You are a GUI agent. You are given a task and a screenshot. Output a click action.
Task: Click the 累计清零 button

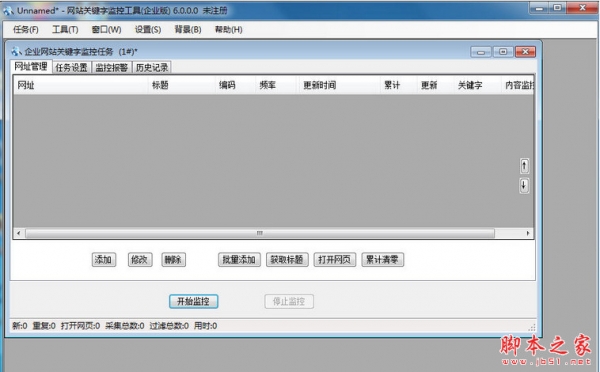point(382,259)
